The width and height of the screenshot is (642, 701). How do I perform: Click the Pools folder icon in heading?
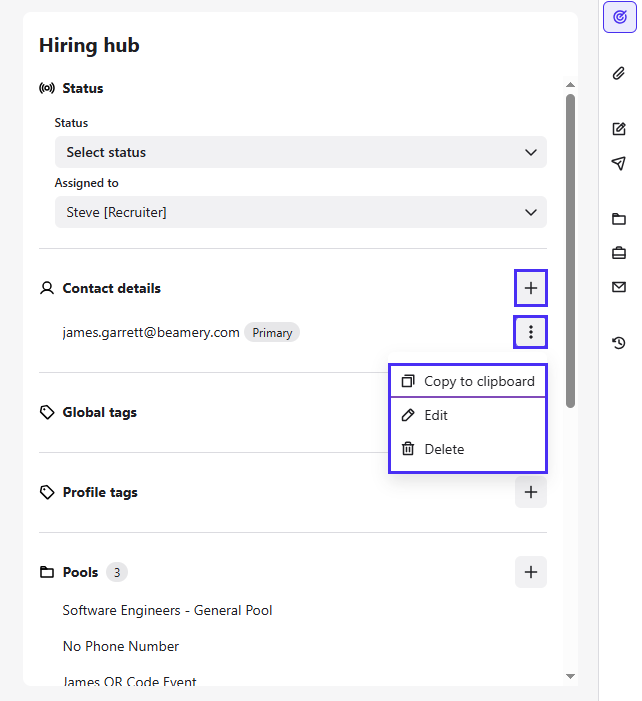(x=47, y=572)
